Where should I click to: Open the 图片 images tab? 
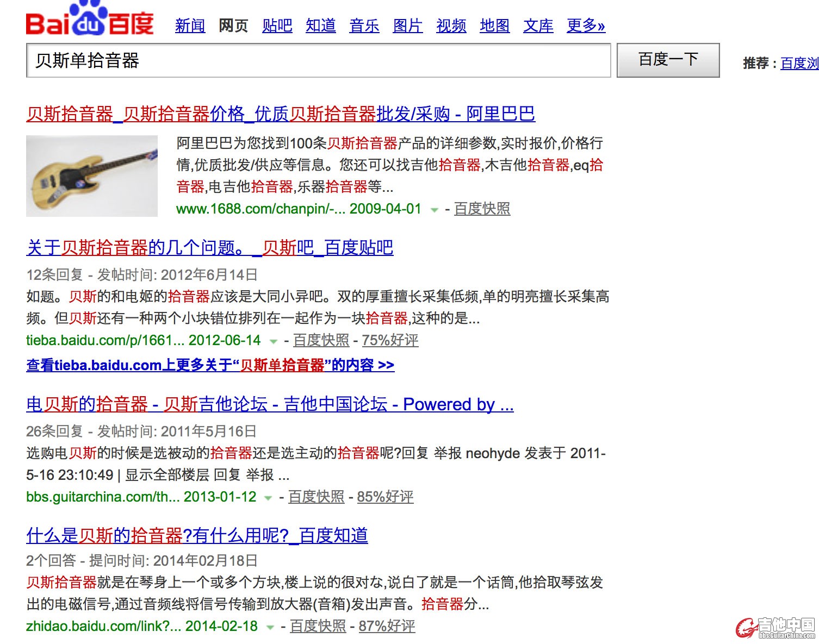click(x=407, y=26)
